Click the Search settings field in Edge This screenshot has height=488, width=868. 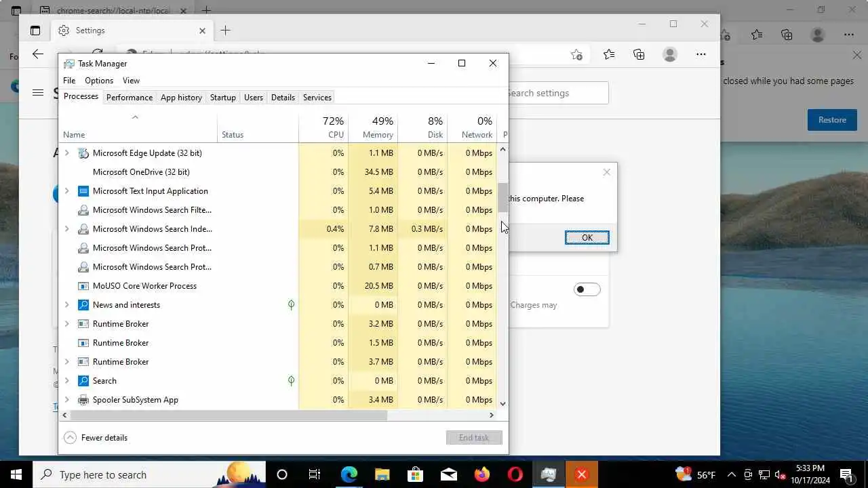point(557,93)
